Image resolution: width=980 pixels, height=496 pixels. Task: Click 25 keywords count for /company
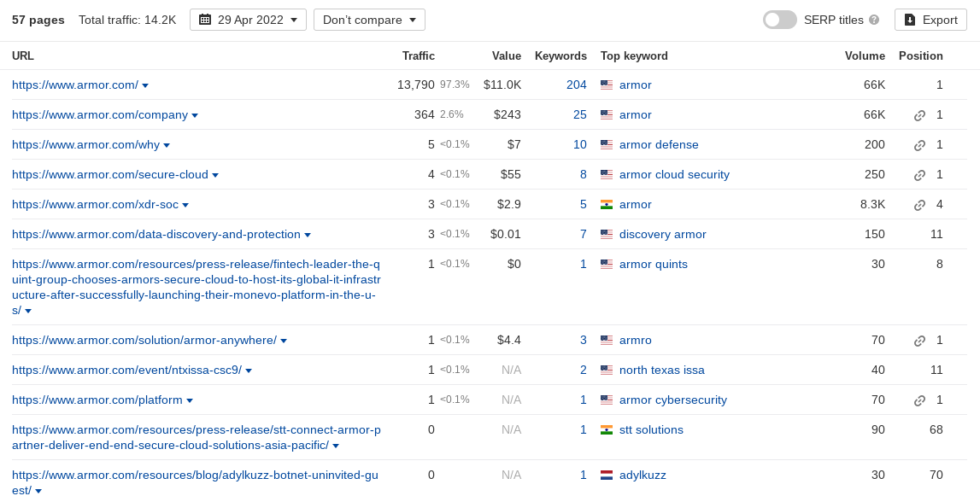tap(580, 115)
